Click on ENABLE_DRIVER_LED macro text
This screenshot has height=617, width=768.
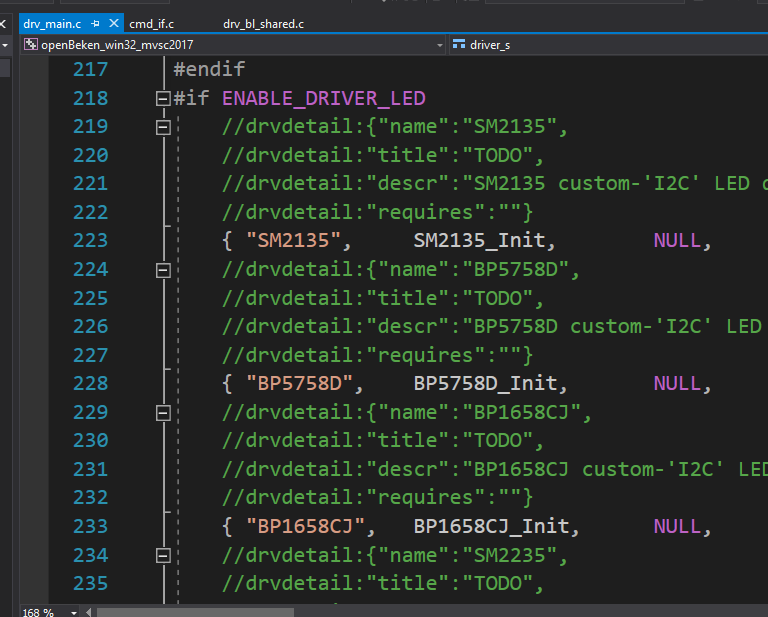(x=324, y=98)
